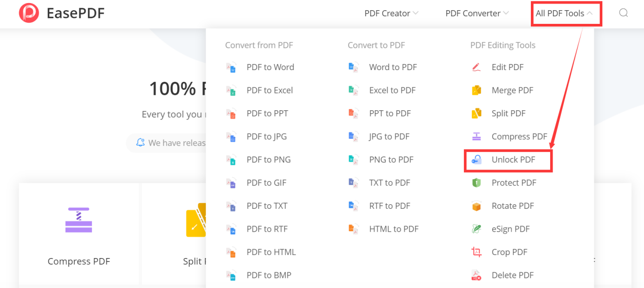Click the release notification bell banner
This screenshot has width=644, height=288.
(x=166, y=143)
